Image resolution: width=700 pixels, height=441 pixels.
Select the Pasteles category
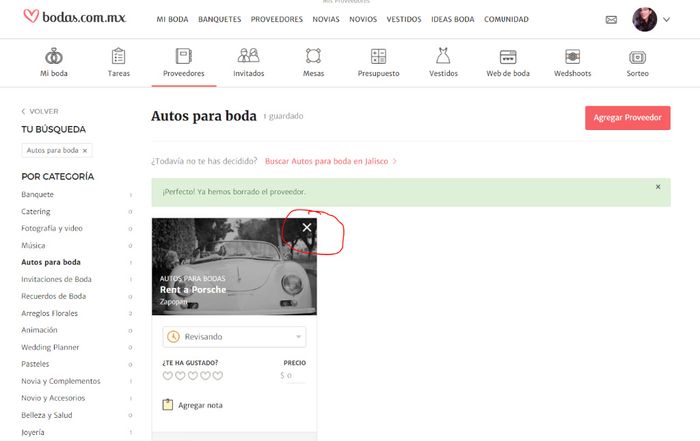35,364
